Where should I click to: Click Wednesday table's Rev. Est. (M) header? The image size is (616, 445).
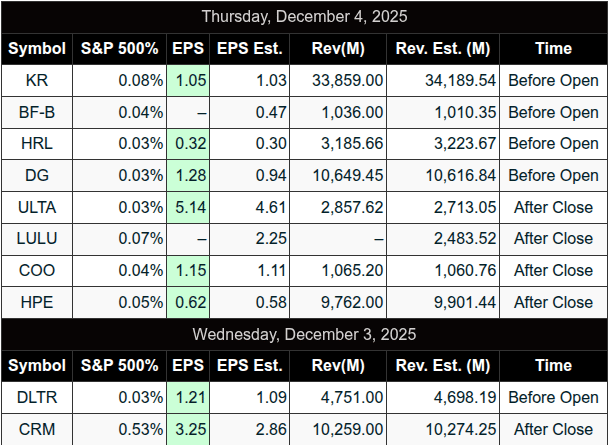coord(443,366)
